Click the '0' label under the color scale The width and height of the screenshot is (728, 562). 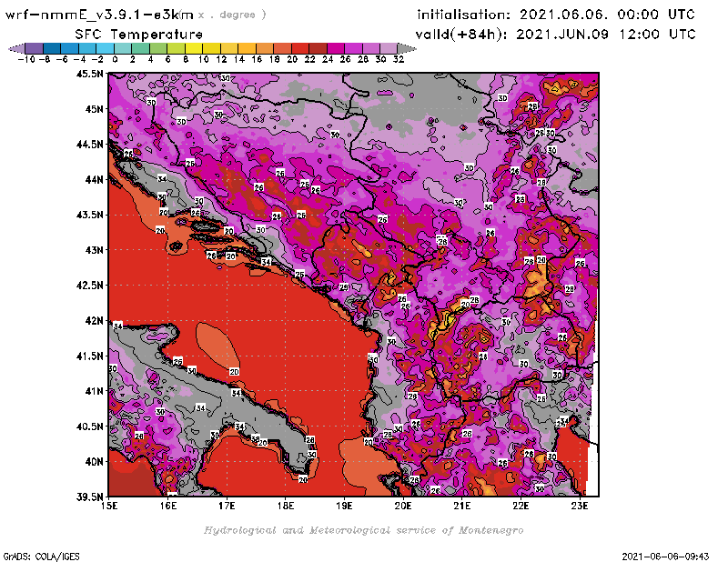coord(115,59)
